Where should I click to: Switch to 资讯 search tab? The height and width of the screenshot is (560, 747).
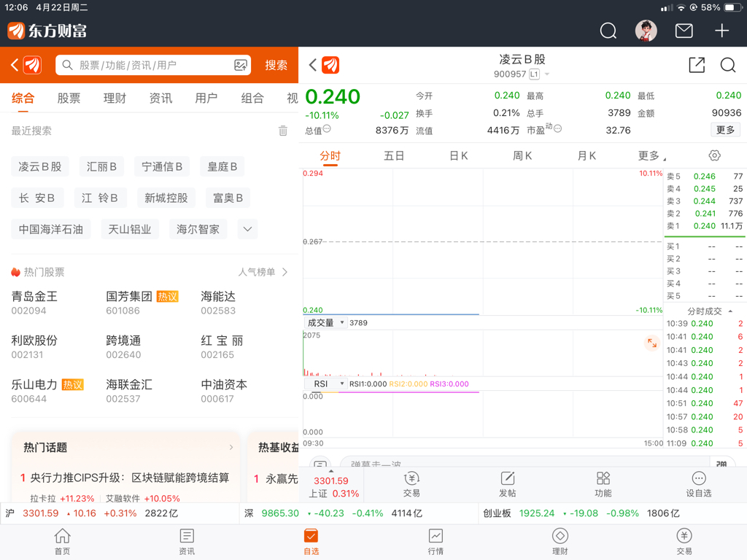click(x=160, y=98)
